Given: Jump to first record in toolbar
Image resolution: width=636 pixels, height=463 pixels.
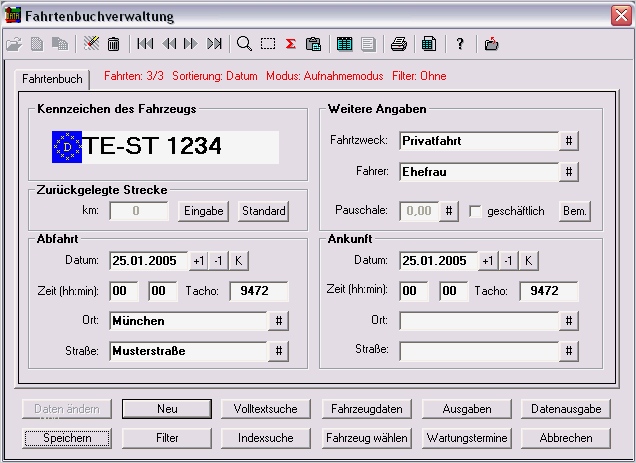Looking at the screenshot, I should [x=145, y=44].
